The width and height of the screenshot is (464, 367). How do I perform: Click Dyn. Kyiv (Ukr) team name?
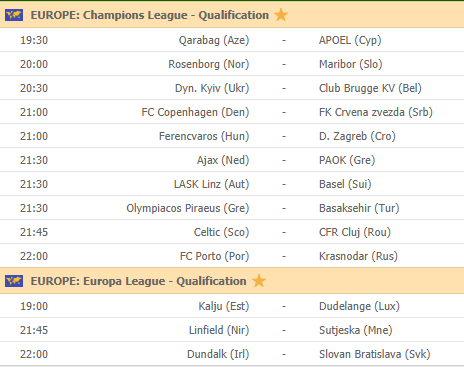pyautogui.click(x=212, y=88)
